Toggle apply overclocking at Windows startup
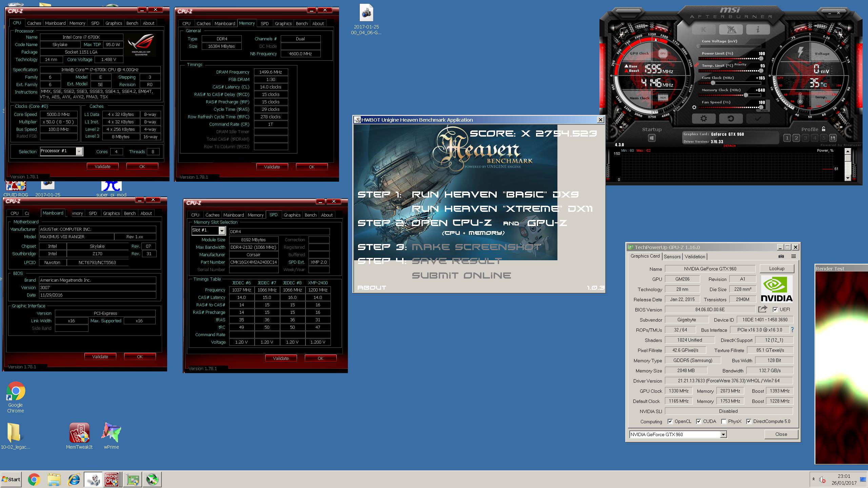The width and height of the screenshot is (868, 488). [x=652, y=138]
